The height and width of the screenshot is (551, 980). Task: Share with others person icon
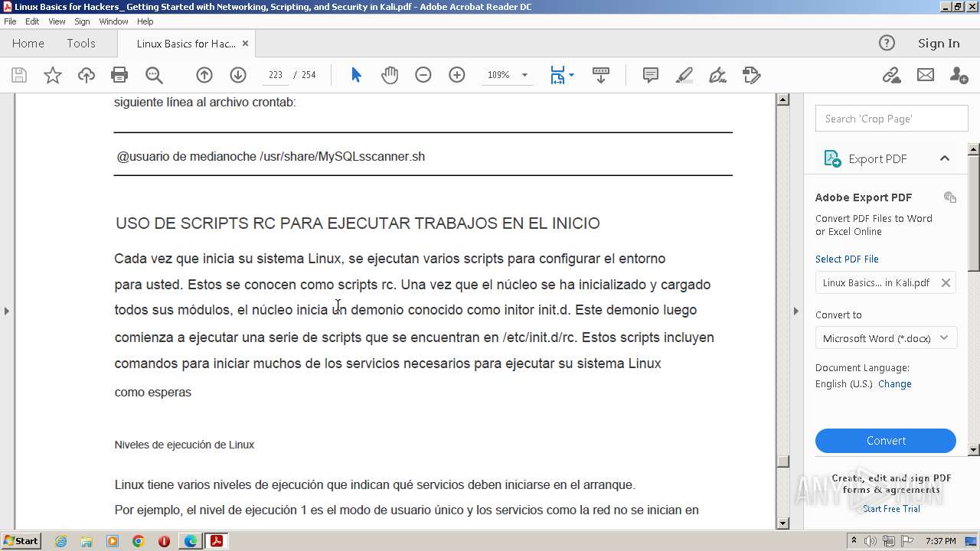tap(959, 75)
